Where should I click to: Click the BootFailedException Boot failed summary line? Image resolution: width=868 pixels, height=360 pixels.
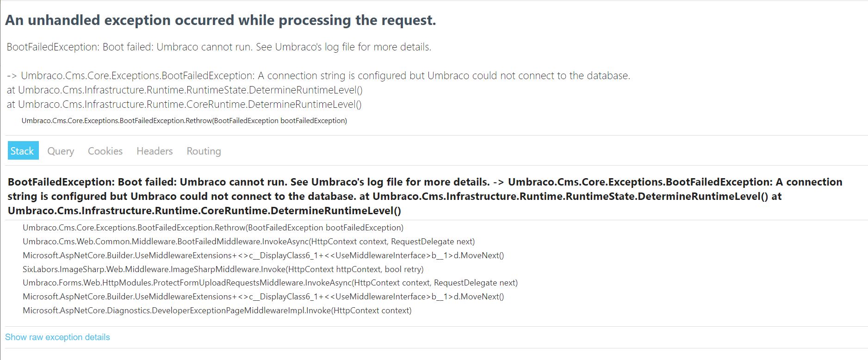click(219, 47)
